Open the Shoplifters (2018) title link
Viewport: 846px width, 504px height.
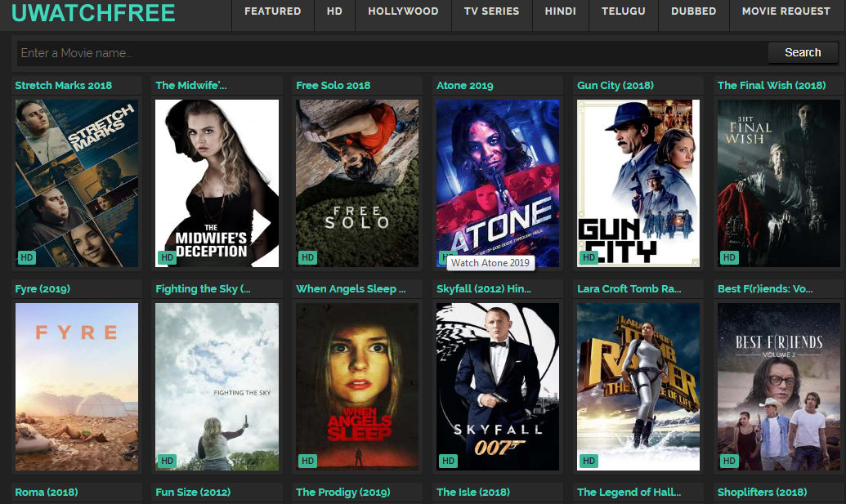763,492
